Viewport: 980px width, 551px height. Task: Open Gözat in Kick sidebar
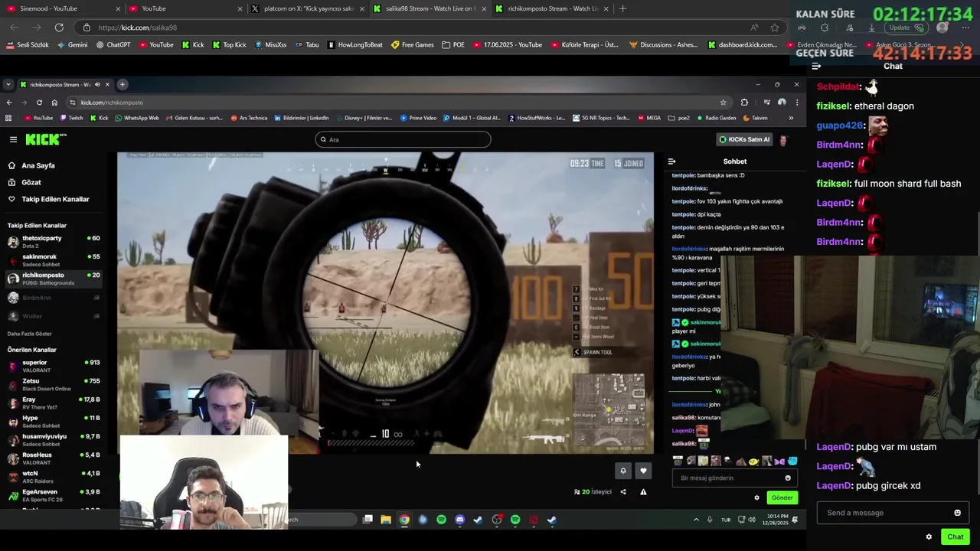point(31,182)
